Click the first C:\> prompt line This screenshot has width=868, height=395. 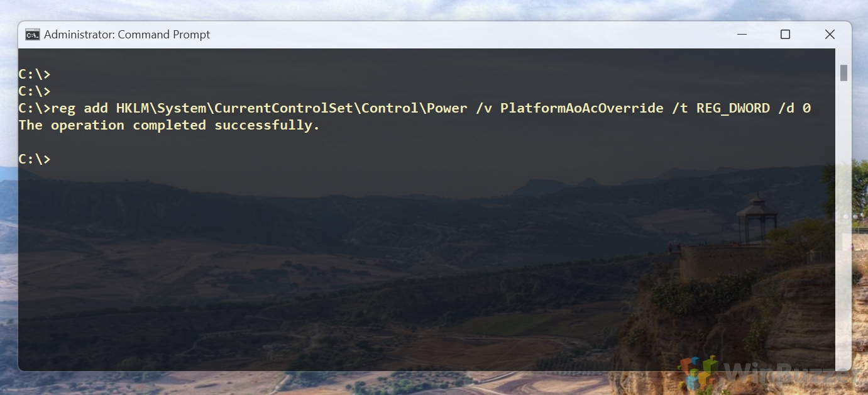(x=35, y=74)
